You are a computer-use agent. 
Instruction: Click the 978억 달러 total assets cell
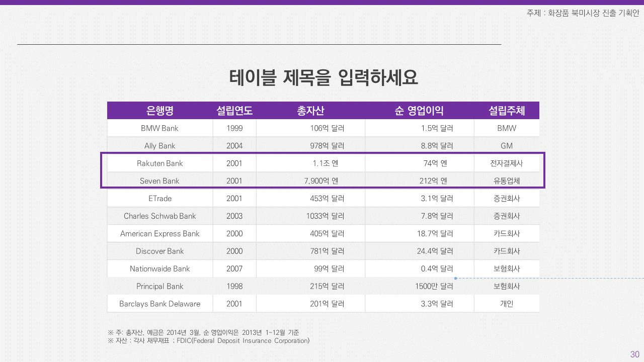pos(311,146)
